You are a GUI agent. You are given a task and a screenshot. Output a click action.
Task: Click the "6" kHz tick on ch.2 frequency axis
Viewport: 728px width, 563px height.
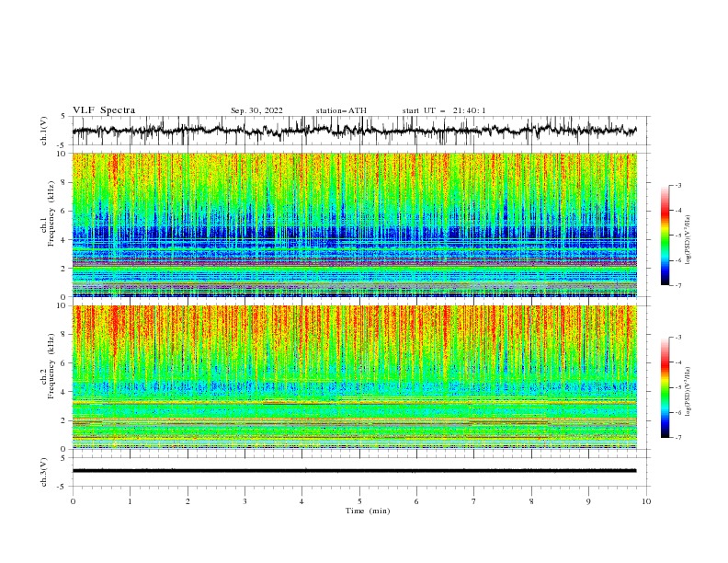click(64, 362)
